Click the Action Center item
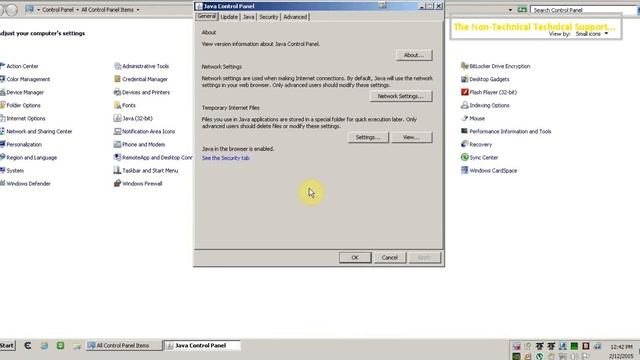Image resolution: width=640 pixels, height=360 pixels. [x=19, y=66]
